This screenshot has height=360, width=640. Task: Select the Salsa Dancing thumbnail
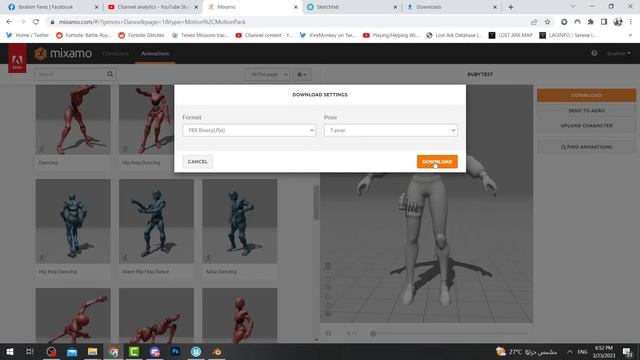[240, 221]
